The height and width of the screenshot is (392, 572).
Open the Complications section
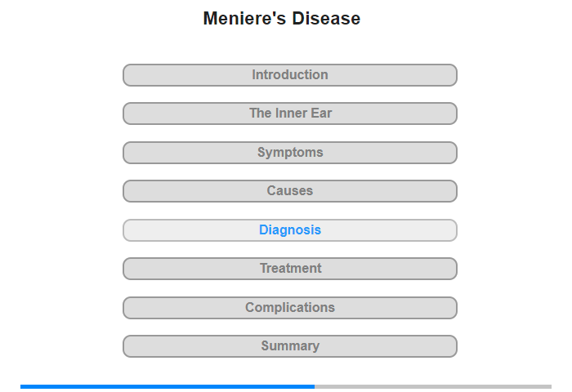click(289, 308)
